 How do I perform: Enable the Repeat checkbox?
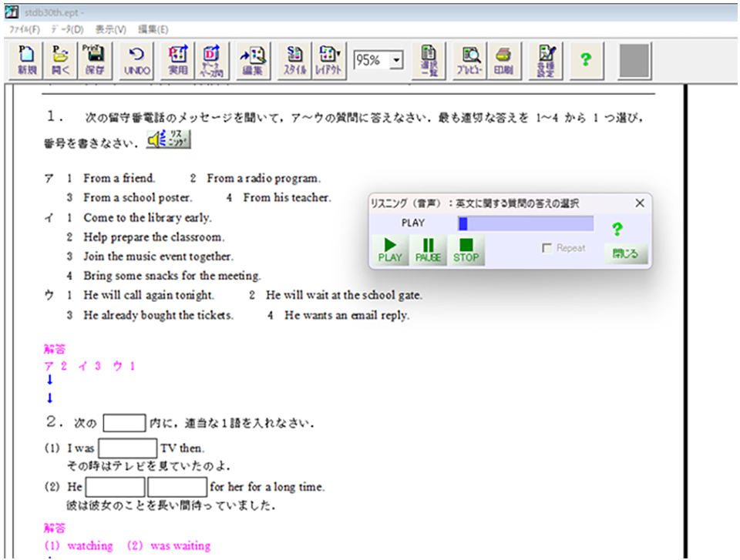pyautogui.click(x=547, y=248)
